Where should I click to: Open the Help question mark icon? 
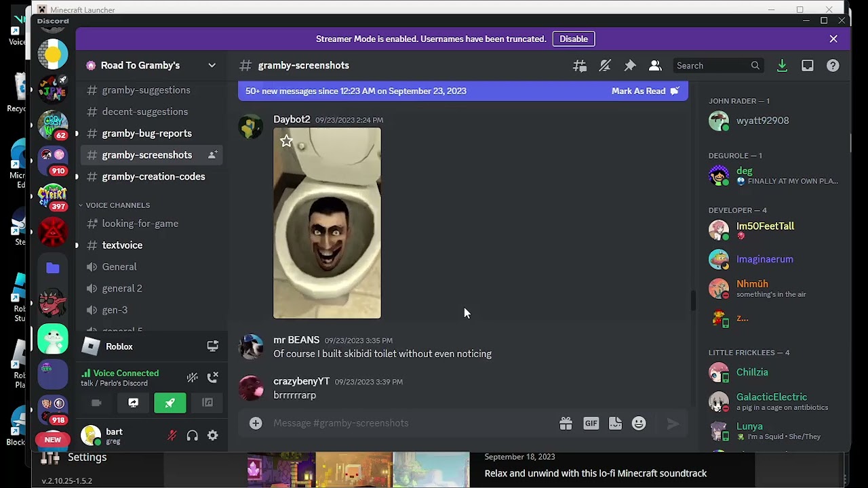[833, 66]
